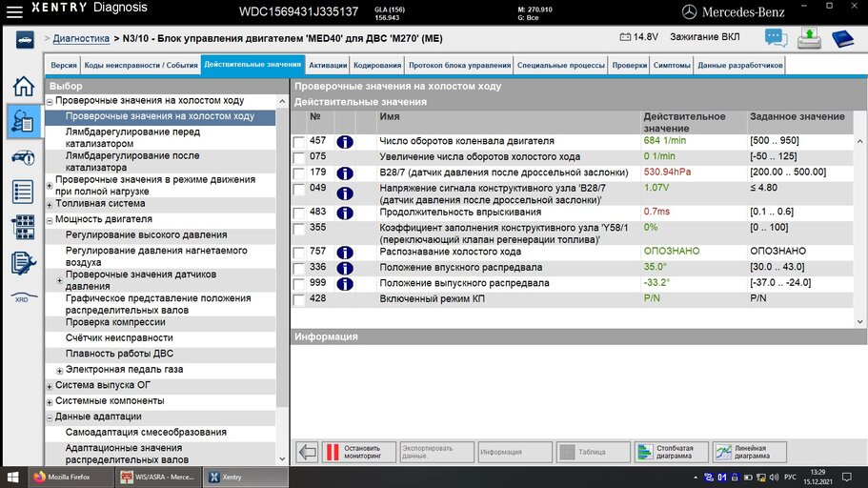Tick checkbox for row 075

tap(299, 158)
